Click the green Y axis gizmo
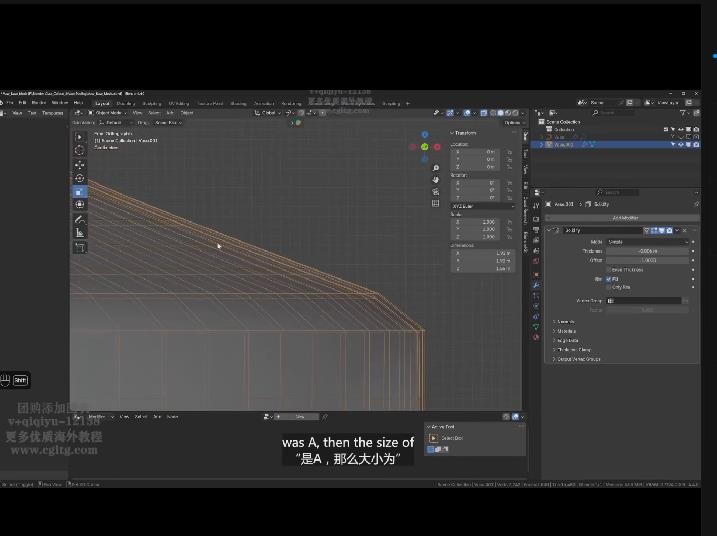The image size is (717, 536). [424, 146]
